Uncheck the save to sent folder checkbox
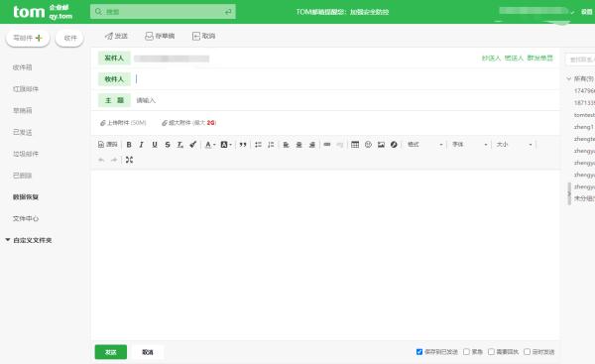 point(419,352)
